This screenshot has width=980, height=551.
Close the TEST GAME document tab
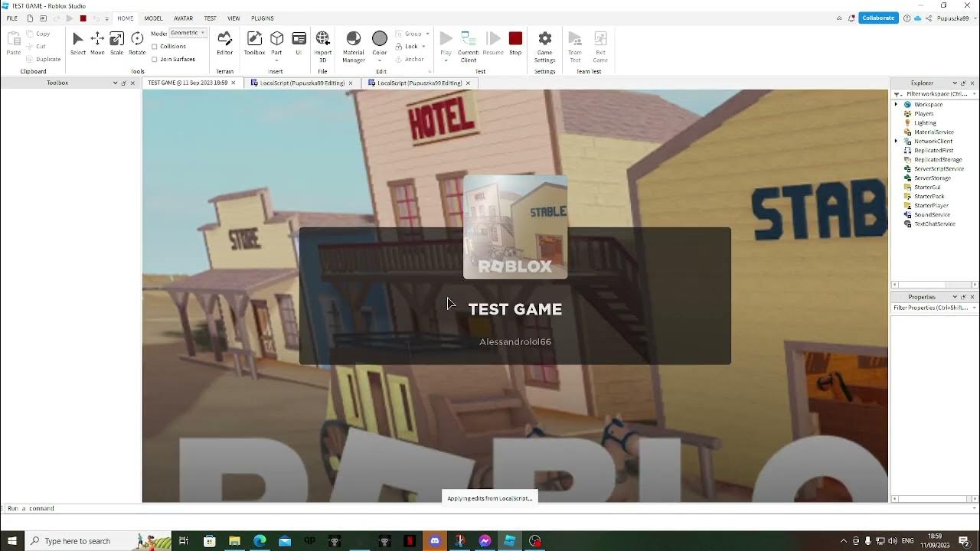click(x=234, y=83)
